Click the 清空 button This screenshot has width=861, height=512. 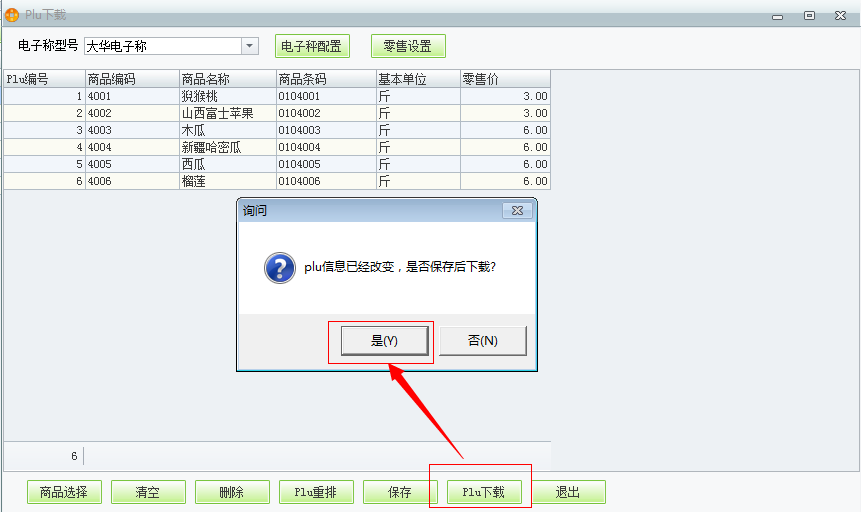click(x=148, y=492)
